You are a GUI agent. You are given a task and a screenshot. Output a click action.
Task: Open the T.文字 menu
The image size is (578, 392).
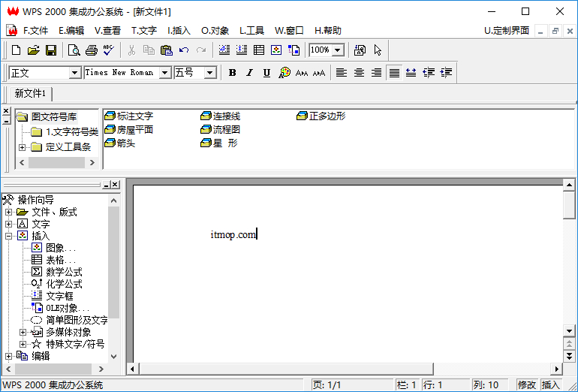[144, 31]
